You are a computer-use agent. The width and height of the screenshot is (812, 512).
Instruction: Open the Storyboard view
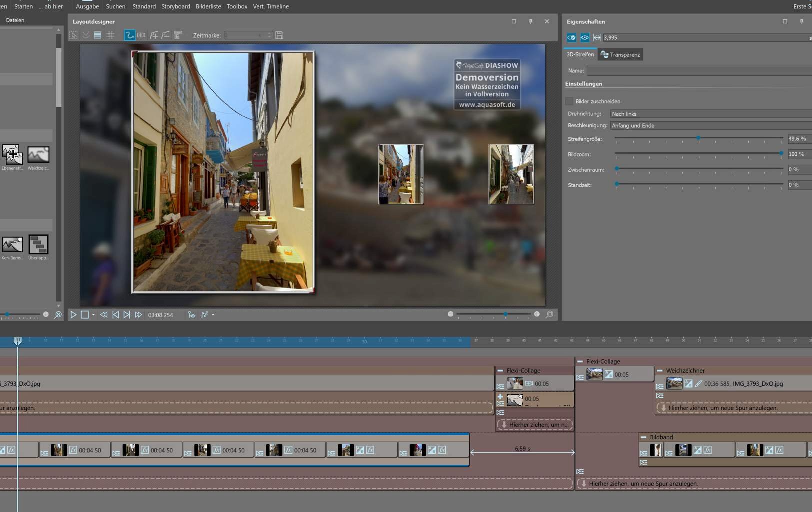point(175,6)
